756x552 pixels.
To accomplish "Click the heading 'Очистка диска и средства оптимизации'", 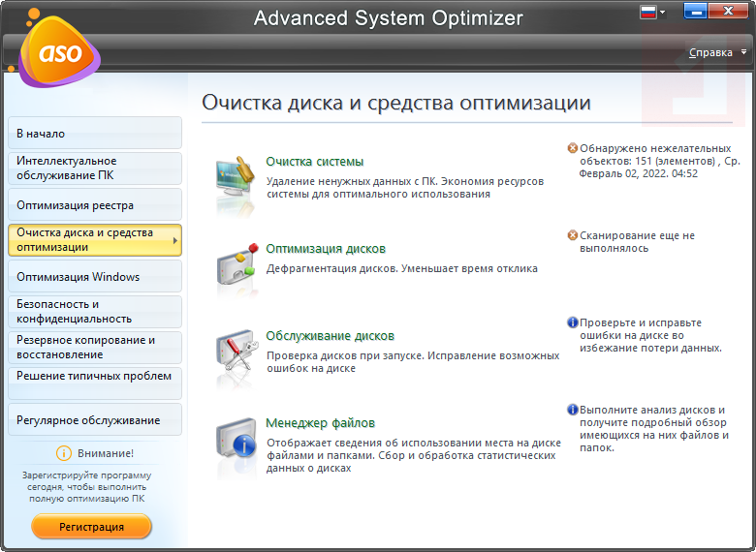I will pyautogui.click(x=396, y=103).
